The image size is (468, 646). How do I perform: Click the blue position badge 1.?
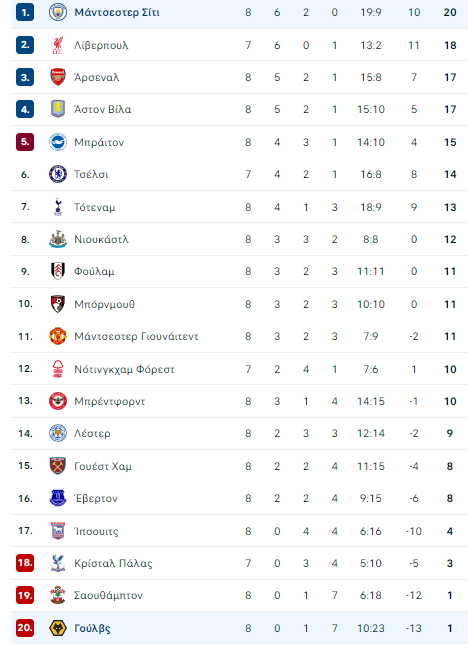(25, 12)
